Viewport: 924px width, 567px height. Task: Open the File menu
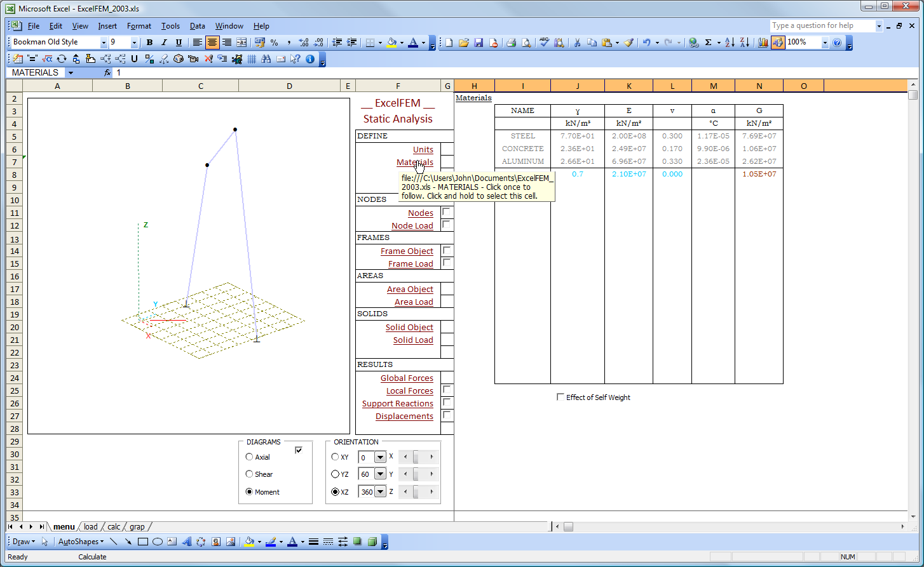34,26
